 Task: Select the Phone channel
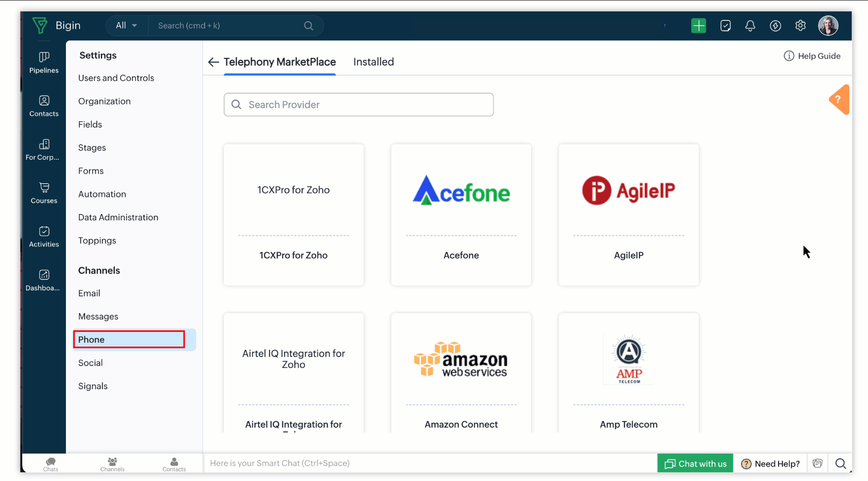click(x=134, y=340)
